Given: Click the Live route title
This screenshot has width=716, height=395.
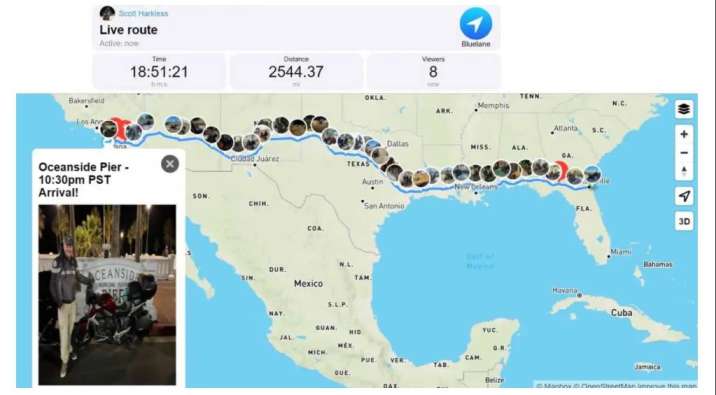Looking at the screenshot, I should point(128,30).
